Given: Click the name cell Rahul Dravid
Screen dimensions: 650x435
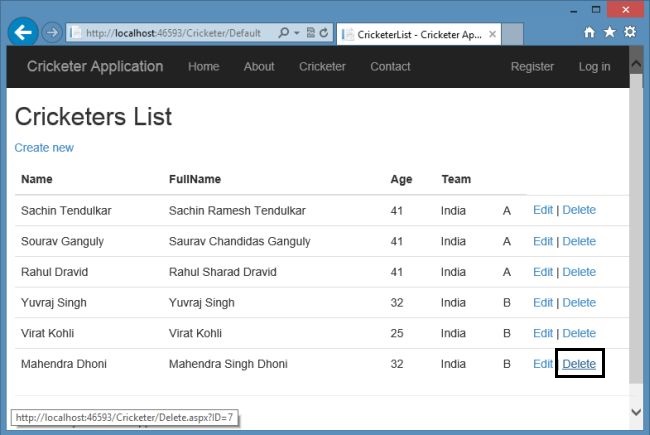Looking at the screenshot, I should pyautogui.click(x=55, y=272).
